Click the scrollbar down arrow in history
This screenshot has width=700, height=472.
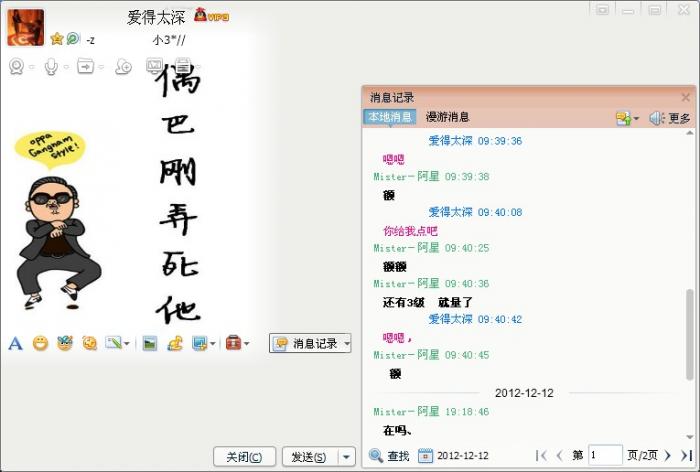690,437
